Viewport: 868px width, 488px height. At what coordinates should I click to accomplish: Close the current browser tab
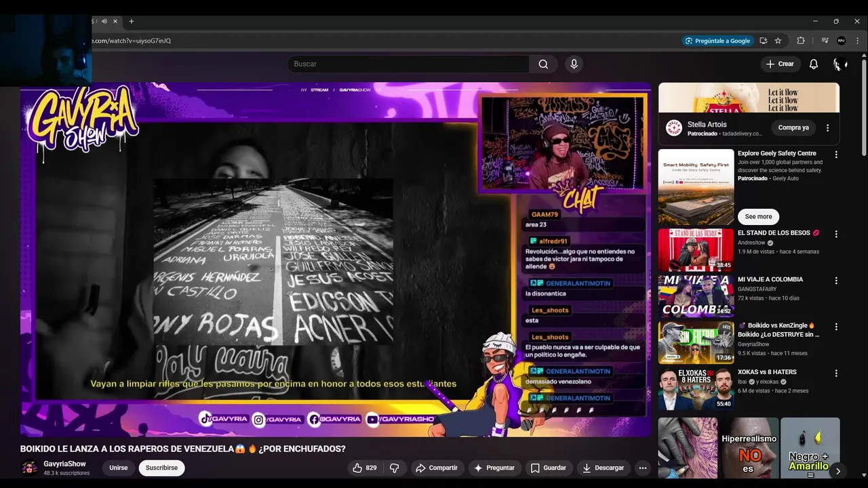coord(115,21)
